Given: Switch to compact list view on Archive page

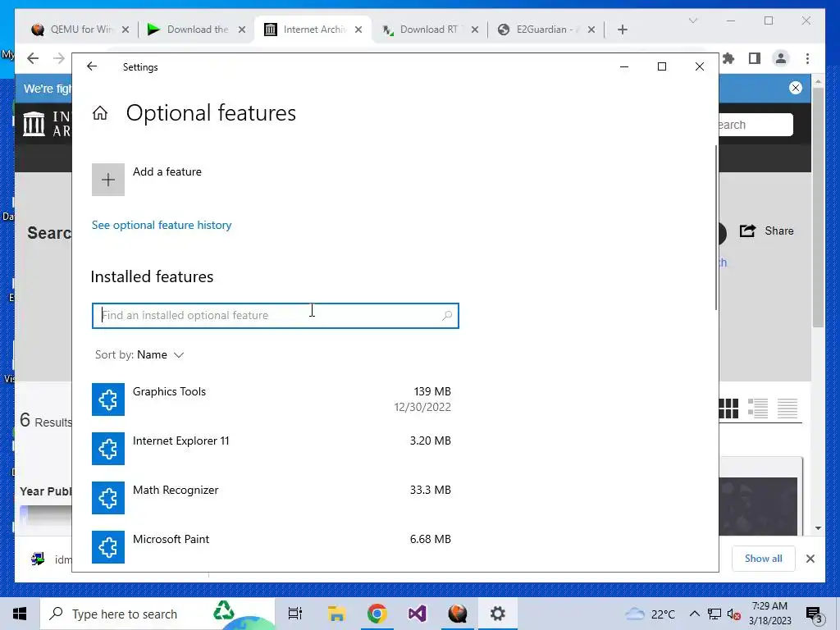Looking at the screenshot, I should point(787,409).
